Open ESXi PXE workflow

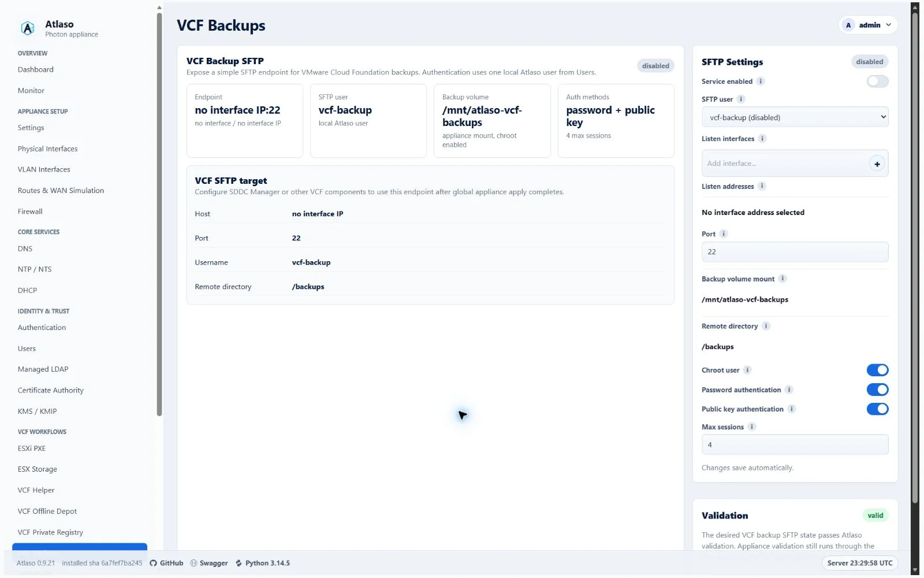coord(31,448)
